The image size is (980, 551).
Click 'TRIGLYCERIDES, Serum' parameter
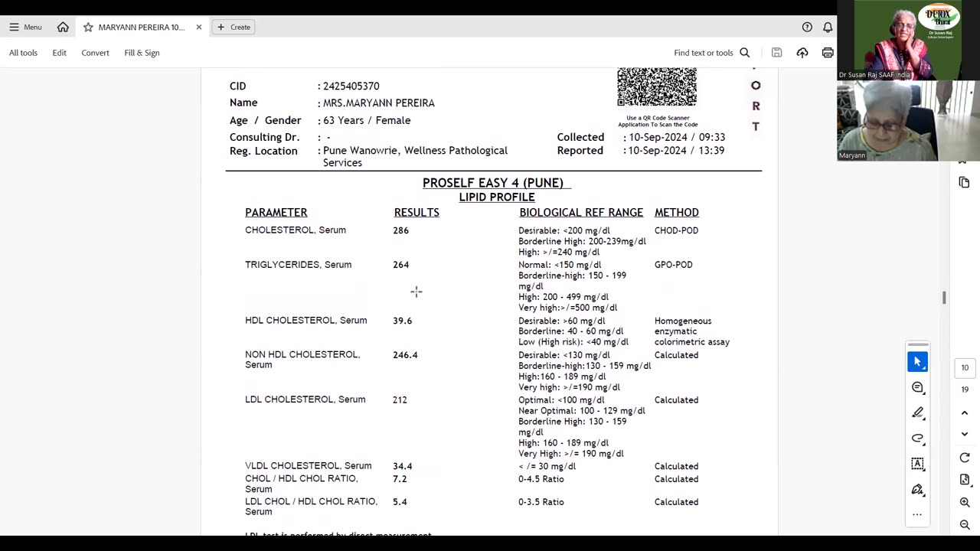click(299, 265)
